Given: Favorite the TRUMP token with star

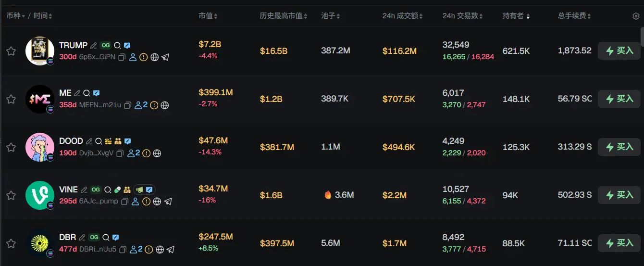Looking at the screenshot, I should (11, 51).
